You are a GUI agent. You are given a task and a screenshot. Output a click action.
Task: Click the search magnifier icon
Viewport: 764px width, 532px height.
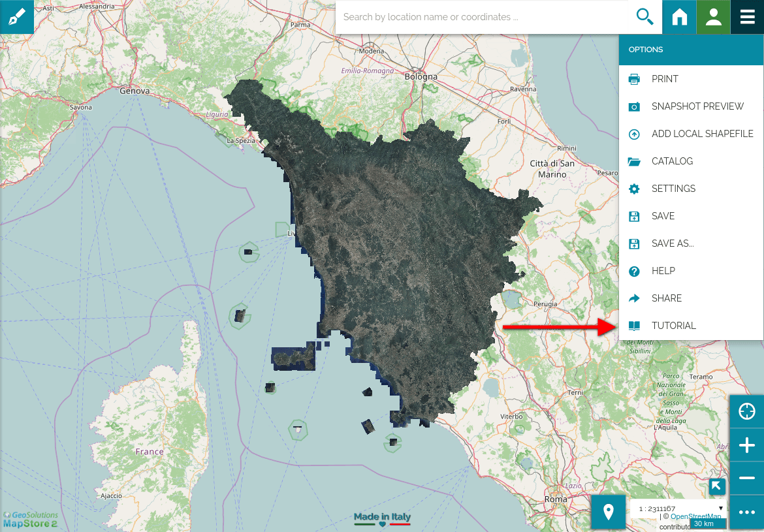coord(645,17)
